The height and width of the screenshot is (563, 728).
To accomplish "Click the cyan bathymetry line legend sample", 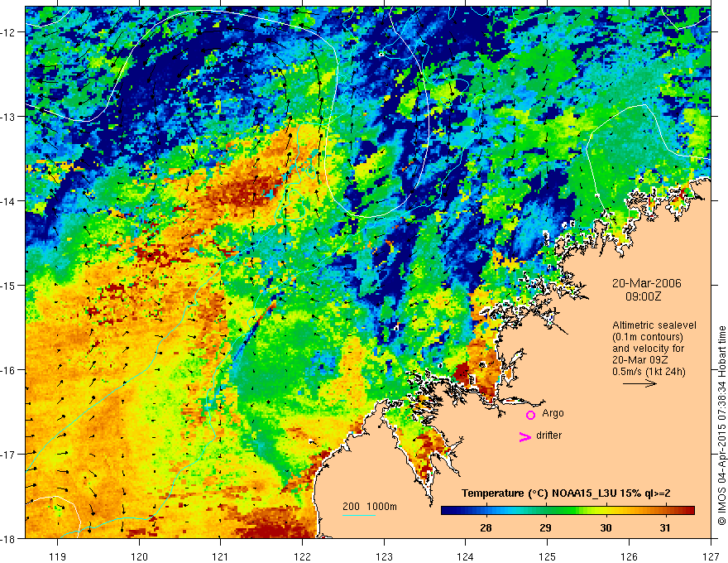I will coord(359,515).
